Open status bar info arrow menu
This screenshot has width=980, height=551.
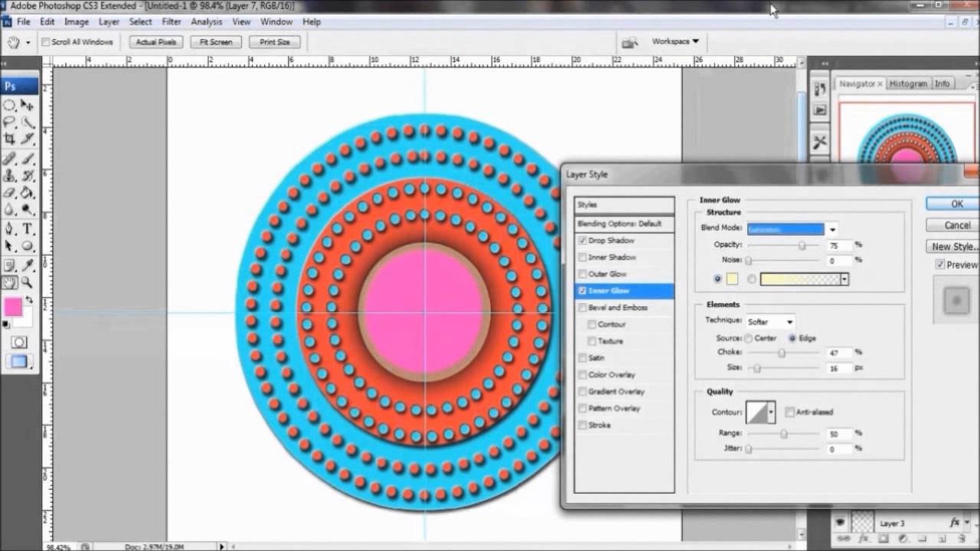click(x=222, y=546)
